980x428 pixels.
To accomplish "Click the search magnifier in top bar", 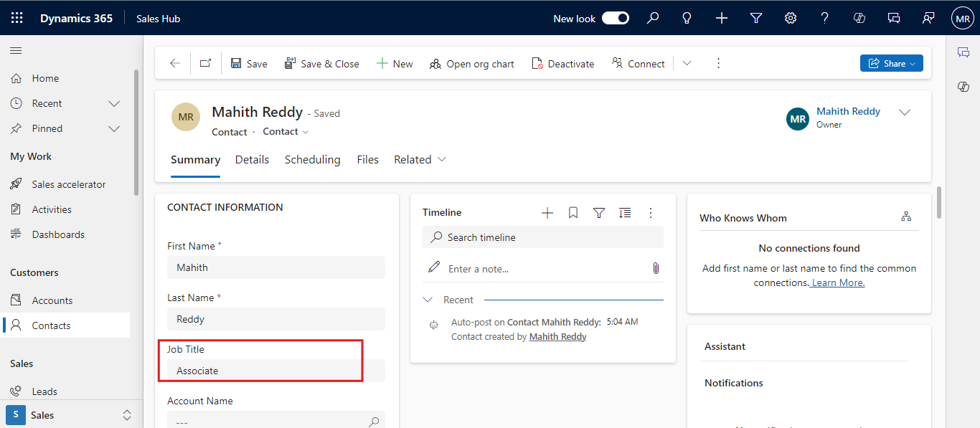I will tap(653, 18).
